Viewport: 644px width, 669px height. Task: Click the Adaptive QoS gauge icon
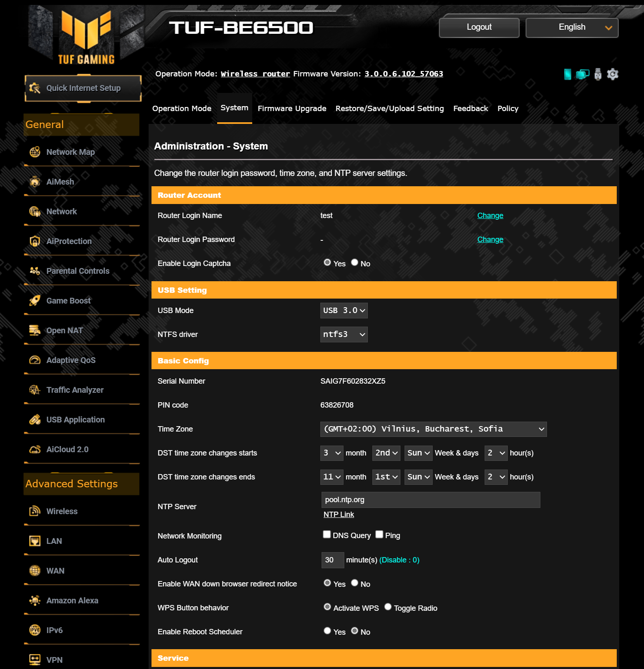(x=35, y=360)
